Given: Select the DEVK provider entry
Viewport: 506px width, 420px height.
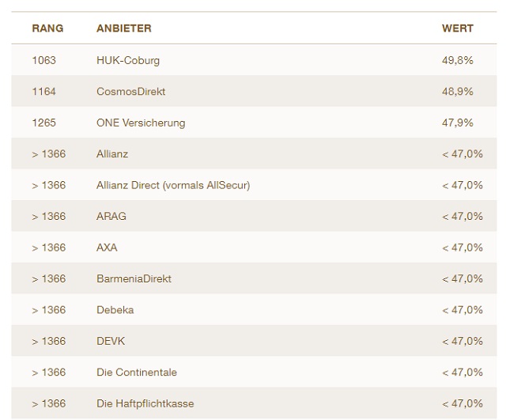Looking at the screenshot, I should [111, 341].
